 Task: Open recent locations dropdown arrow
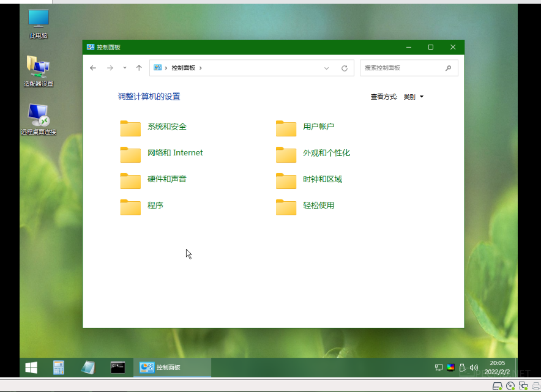(x=125, y=68)
